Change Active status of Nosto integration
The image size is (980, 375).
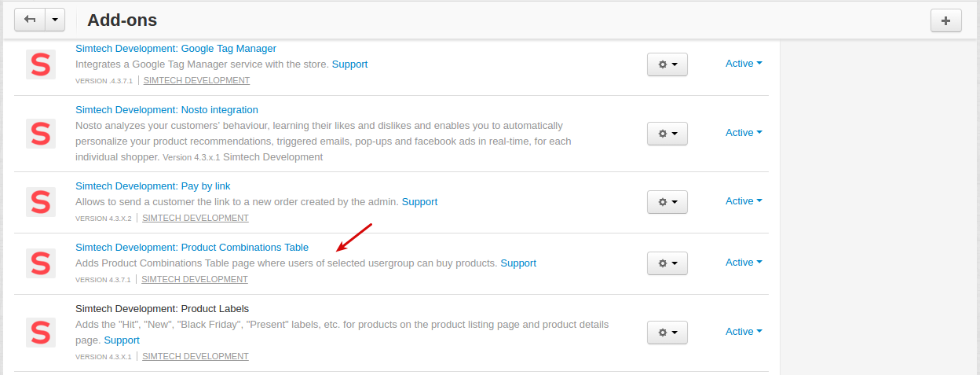click(744, 133)
